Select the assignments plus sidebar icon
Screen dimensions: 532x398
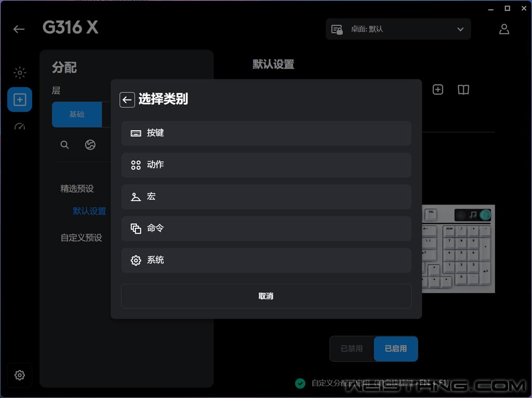(20, 100)
